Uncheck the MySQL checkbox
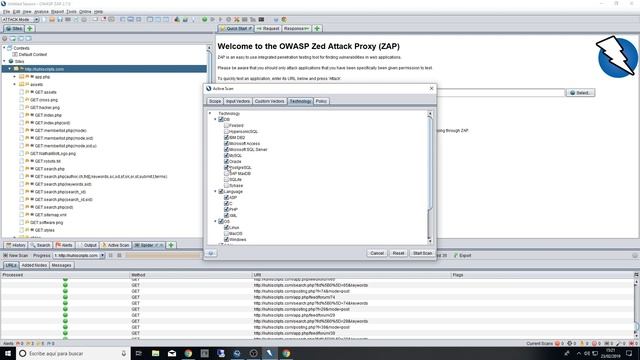Image resolution: width=640 pixels, height=360 pixels. (227, 156)
